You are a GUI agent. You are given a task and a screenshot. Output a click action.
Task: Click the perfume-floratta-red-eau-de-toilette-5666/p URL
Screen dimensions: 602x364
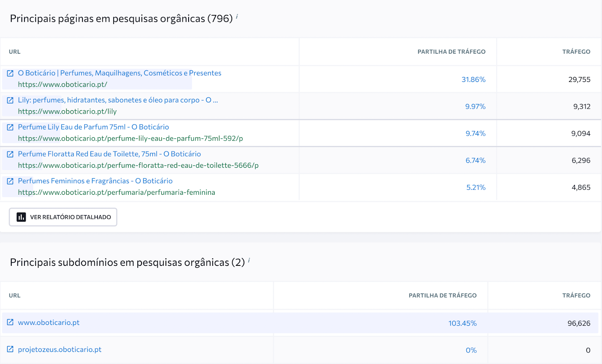tap(138, 165)
